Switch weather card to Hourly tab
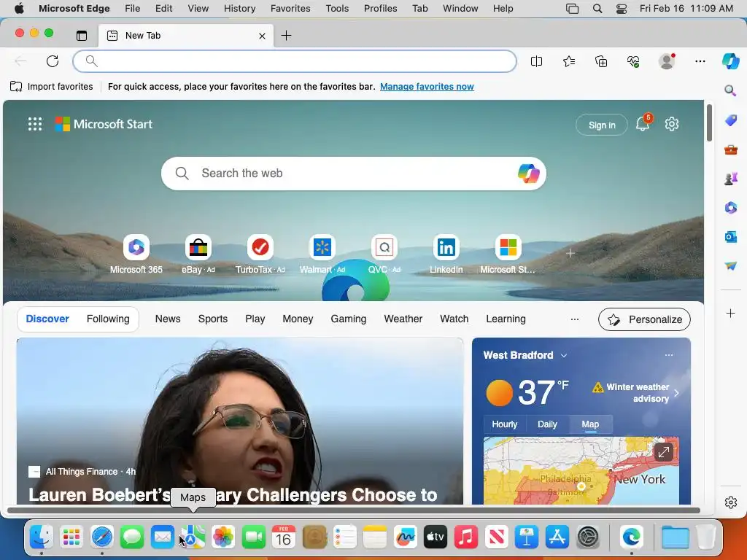This screenshot has height=560, width=747. point(505,424)
